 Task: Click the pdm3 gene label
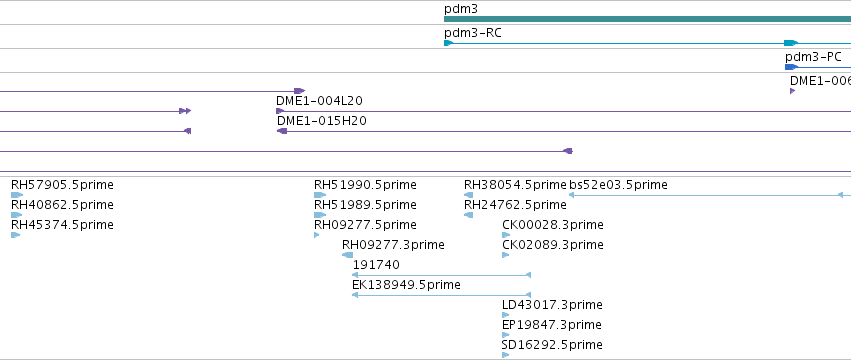461,9
